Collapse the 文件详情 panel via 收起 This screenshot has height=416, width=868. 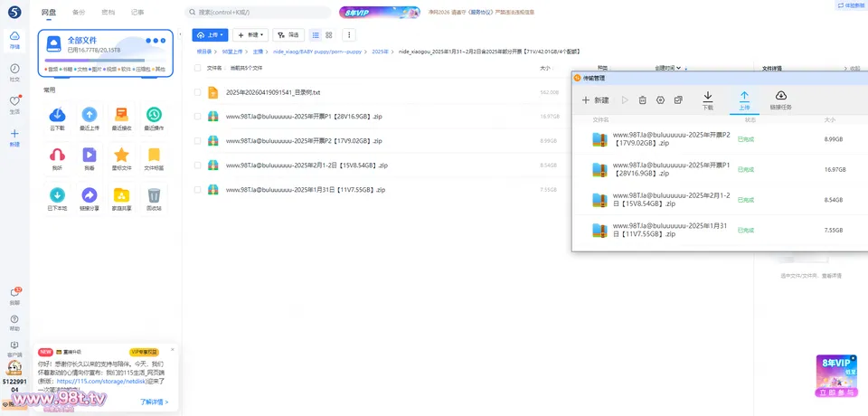tap(852, 69)
